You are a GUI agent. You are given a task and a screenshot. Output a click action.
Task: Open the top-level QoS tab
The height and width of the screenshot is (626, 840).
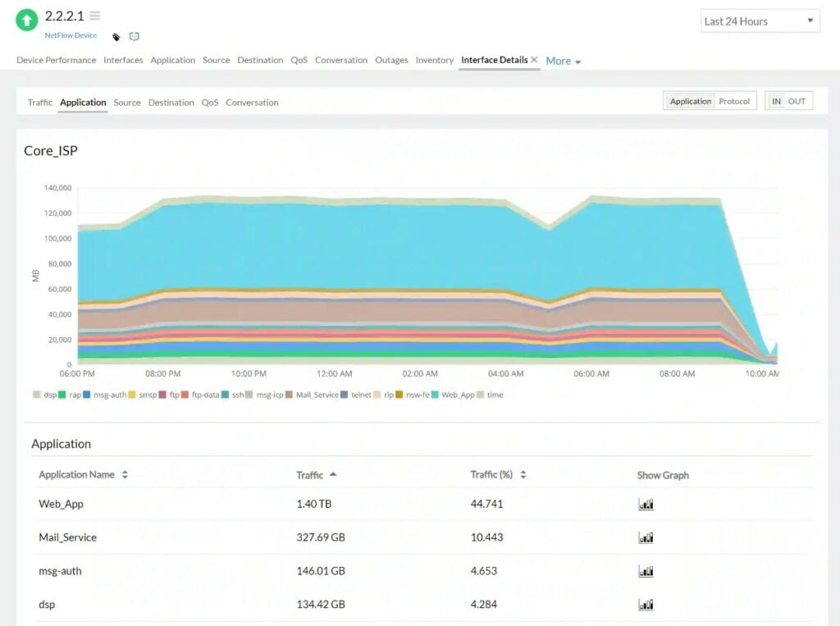coord(299,60)
